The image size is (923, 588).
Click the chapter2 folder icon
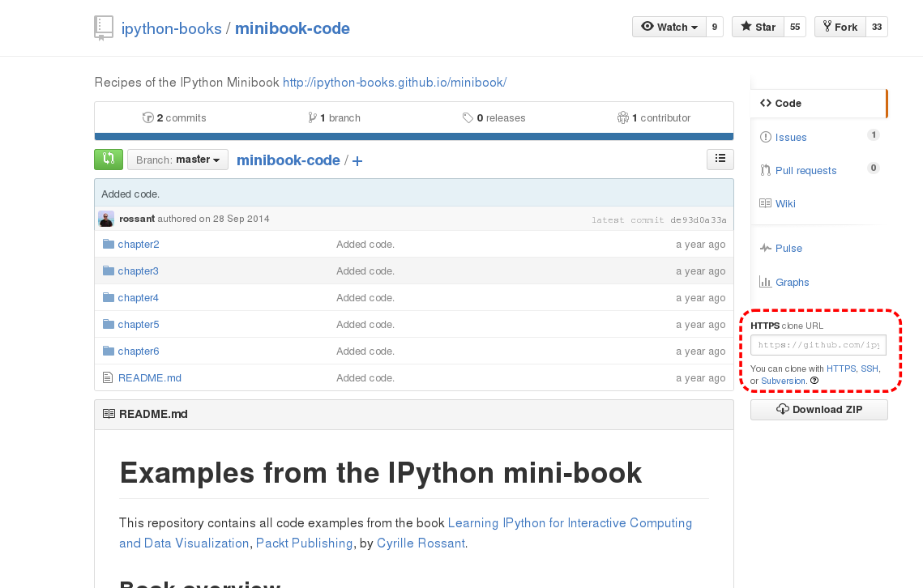point(109,244)
